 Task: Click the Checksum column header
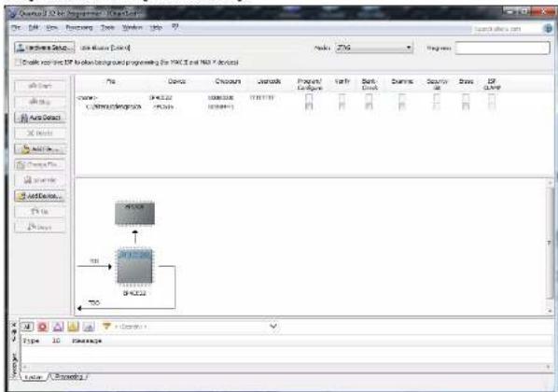(228, 81)
